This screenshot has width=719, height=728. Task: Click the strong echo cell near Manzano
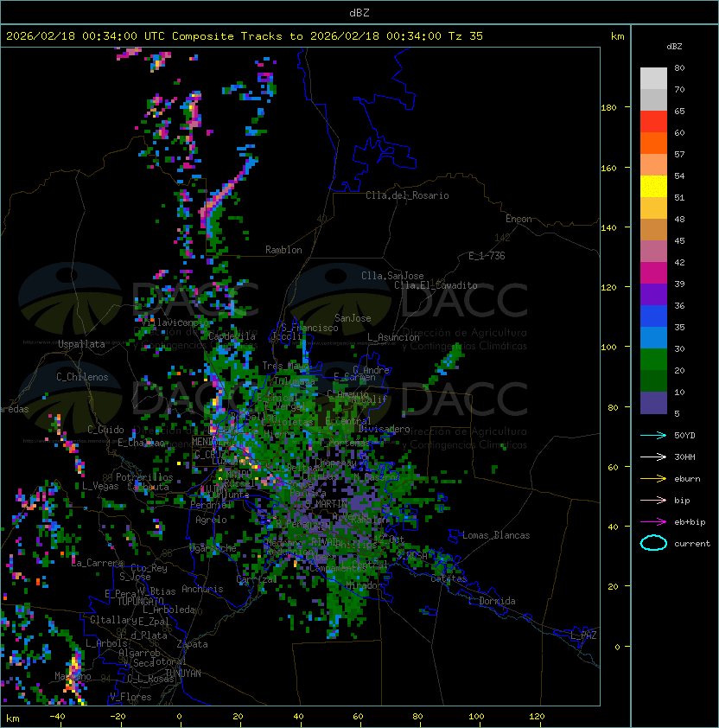click(x=75, y=674)
